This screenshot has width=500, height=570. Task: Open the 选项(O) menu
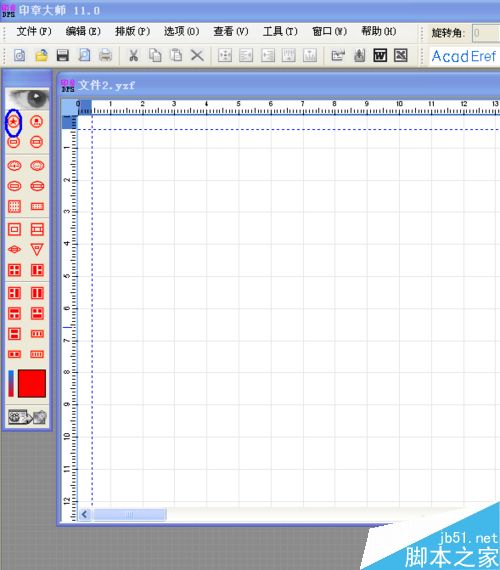point(181,31)
